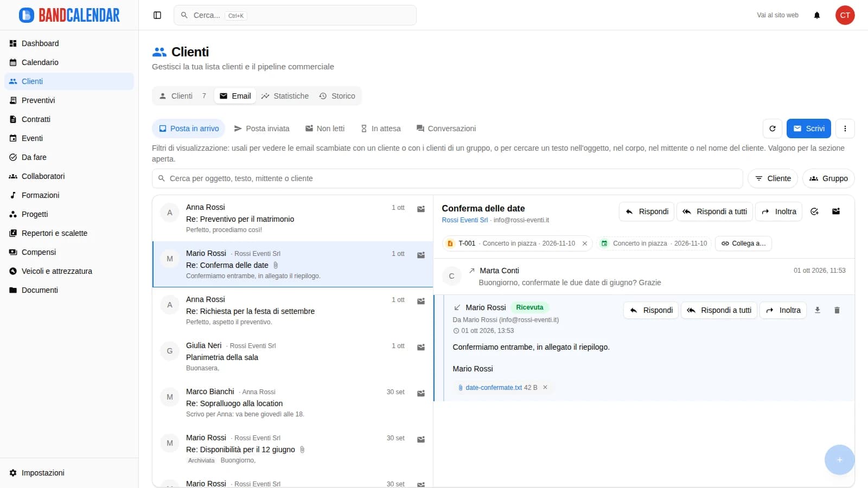
Task: Remove the T-001 Concerto in piazza link
Action: coord(585,243)
